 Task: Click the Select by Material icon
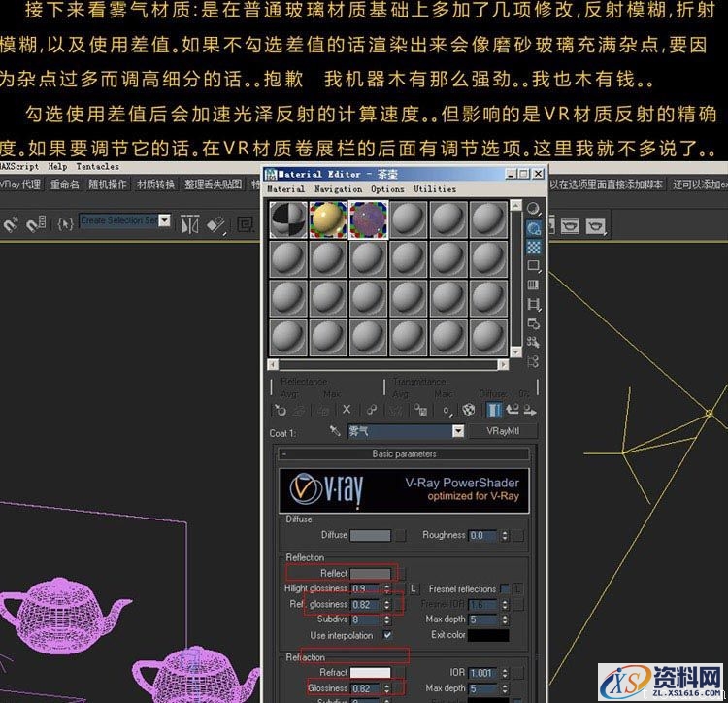click(534, 342)
